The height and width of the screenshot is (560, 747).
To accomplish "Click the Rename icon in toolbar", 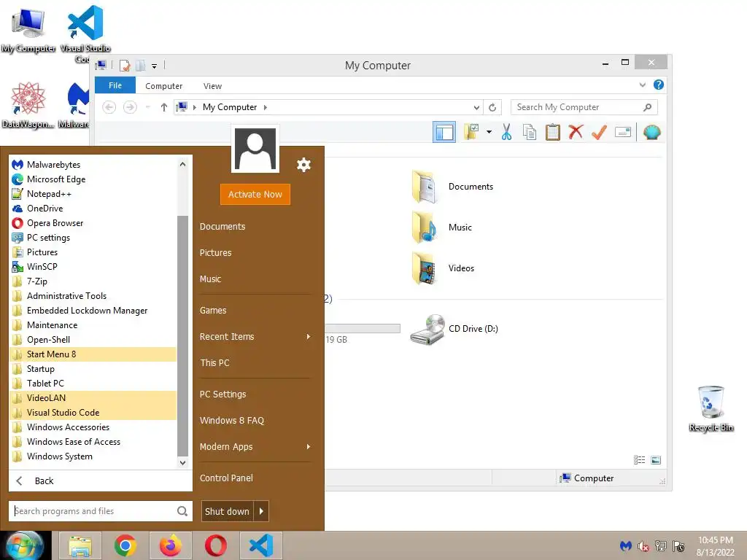I will point(623,132).
